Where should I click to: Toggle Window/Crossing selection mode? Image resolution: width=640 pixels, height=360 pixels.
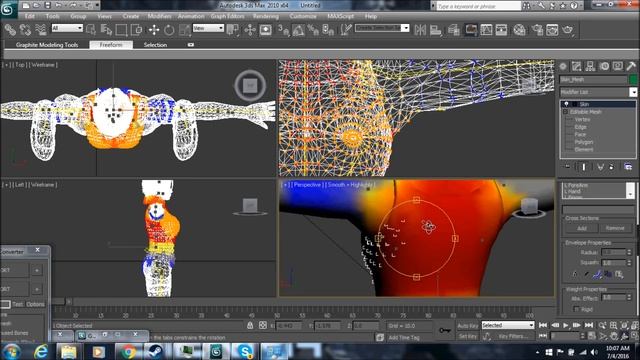(136, 30)
